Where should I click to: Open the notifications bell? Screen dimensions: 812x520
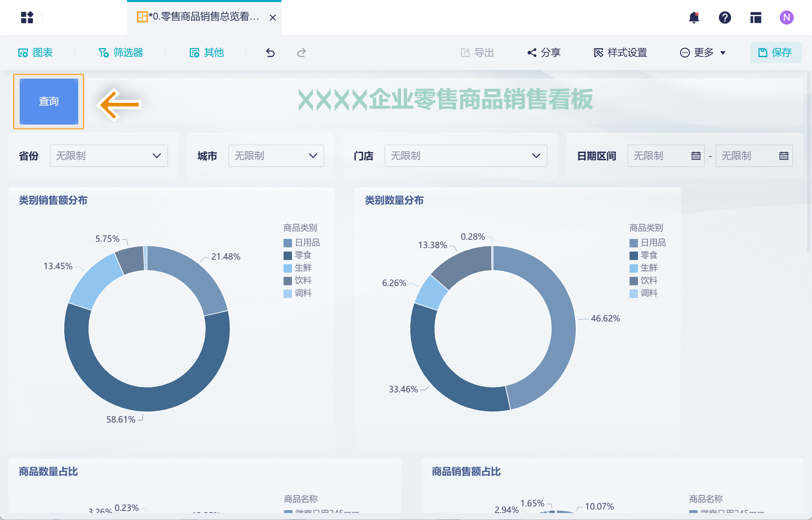tap(694, 17)
